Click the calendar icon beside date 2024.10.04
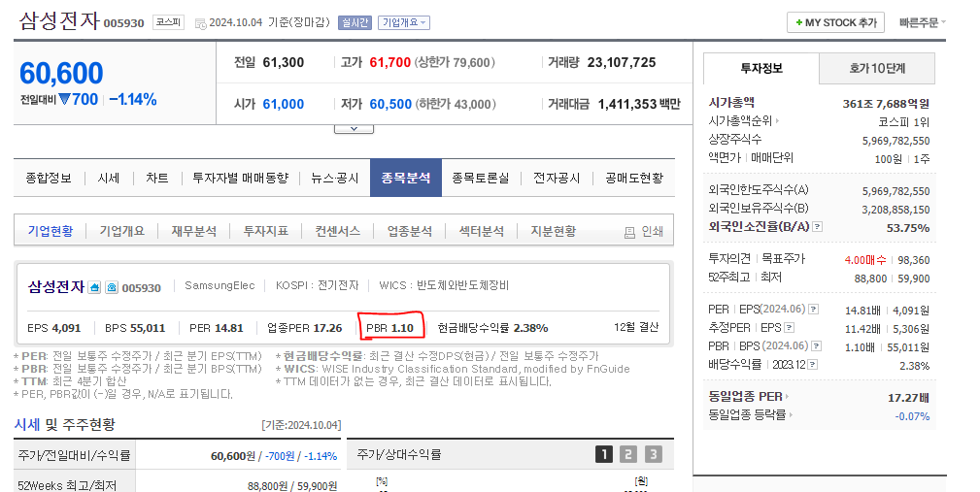980x492 pixels. [x=201, y=23]
